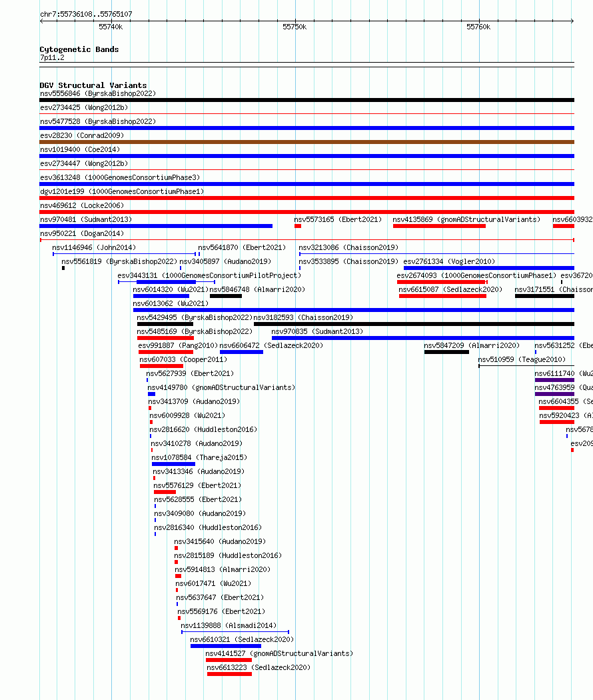This screenshot has width=593, height=700.
Task: Click nsv6610321 (Sedlazeck2020) label
Action: click(242, 639)
